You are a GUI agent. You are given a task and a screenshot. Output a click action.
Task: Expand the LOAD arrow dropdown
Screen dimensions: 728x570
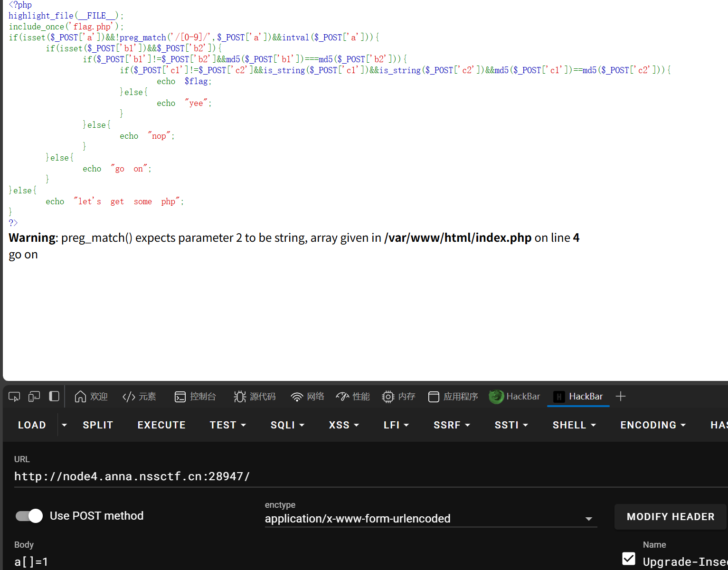tap(64, 425)
